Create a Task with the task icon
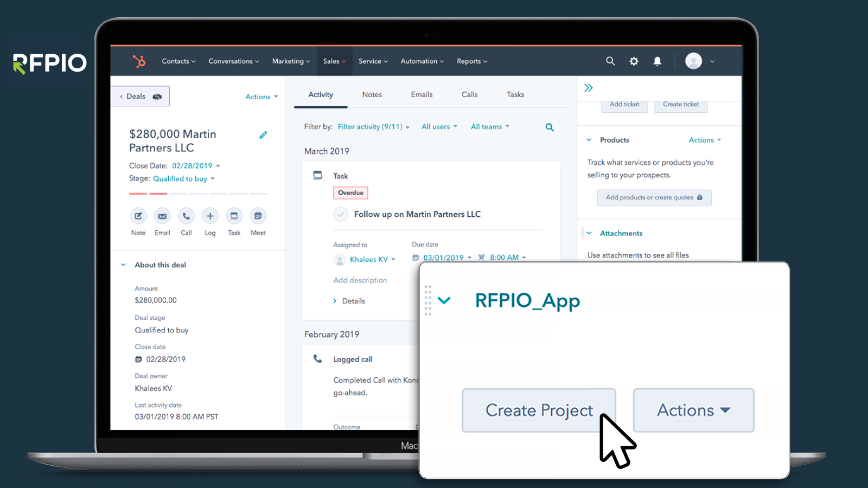 coord(234,216)
